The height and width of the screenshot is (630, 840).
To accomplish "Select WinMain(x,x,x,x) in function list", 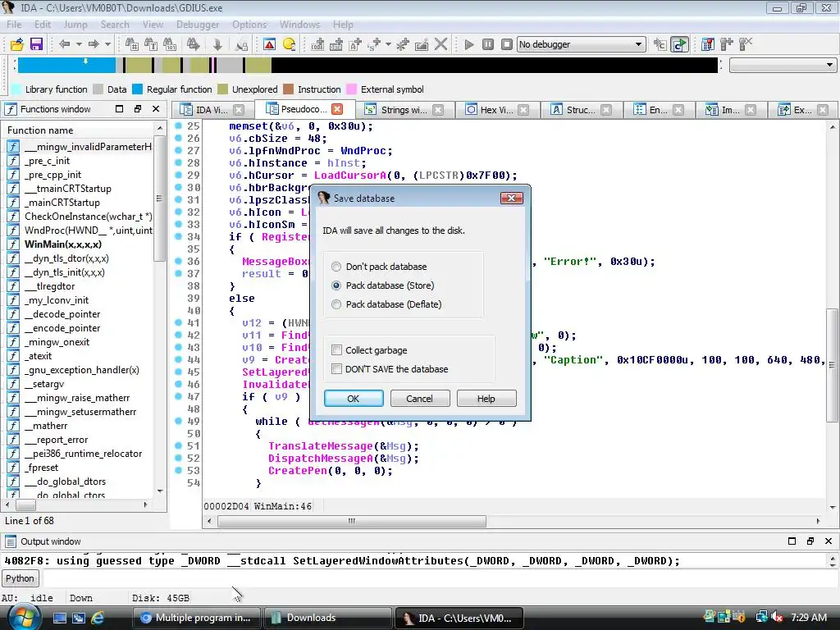I will pyautogui.click(x=62, y=244).
